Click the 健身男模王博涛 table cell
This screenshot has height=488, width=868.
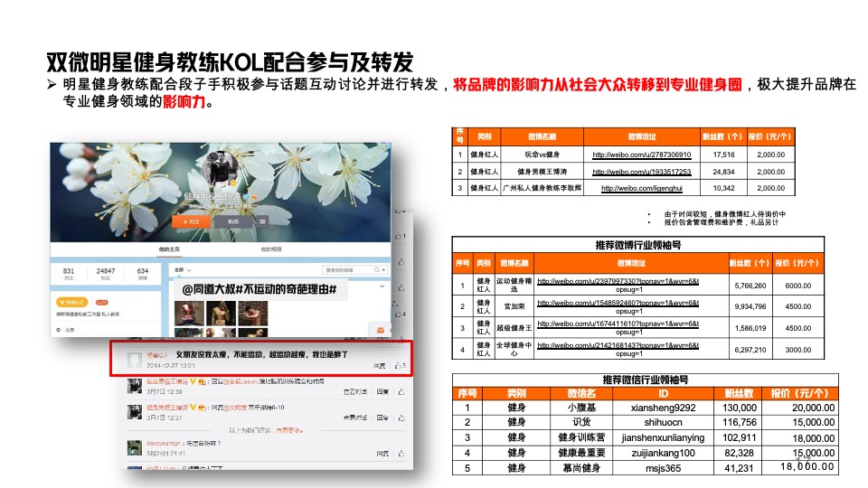point(542,172)
